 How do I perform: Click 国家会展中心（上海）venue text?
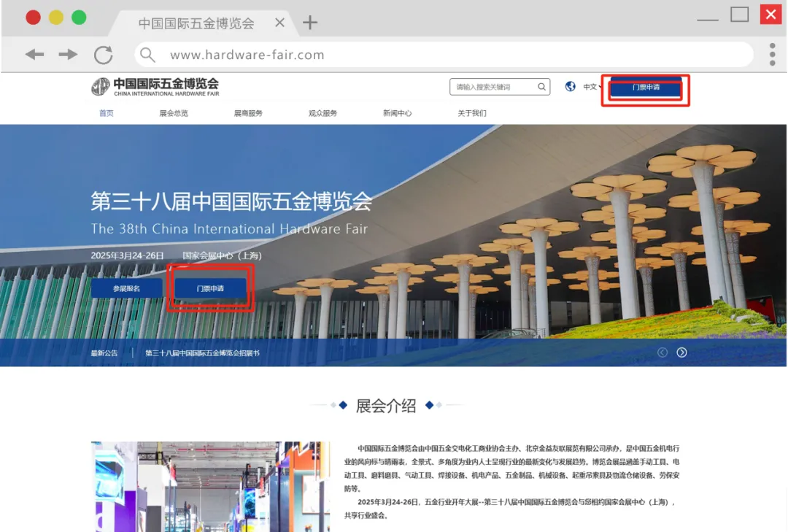pos(222,255)
